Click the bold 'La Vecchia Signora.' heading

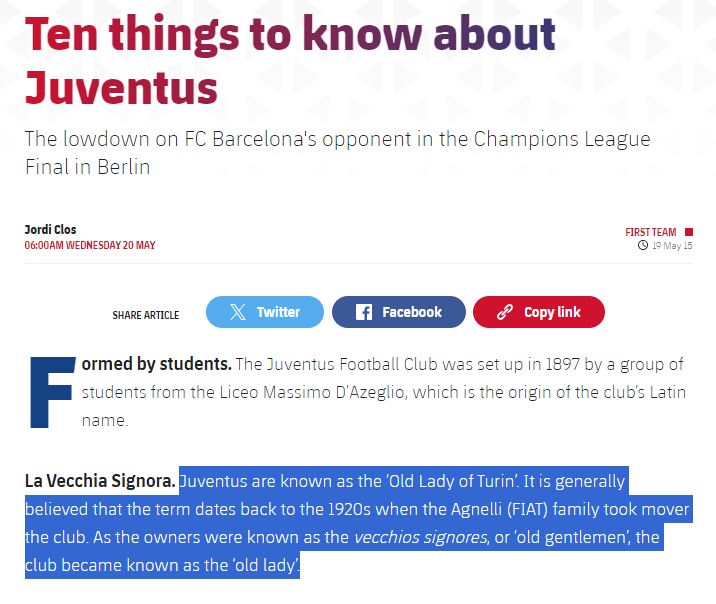(100, 481)
